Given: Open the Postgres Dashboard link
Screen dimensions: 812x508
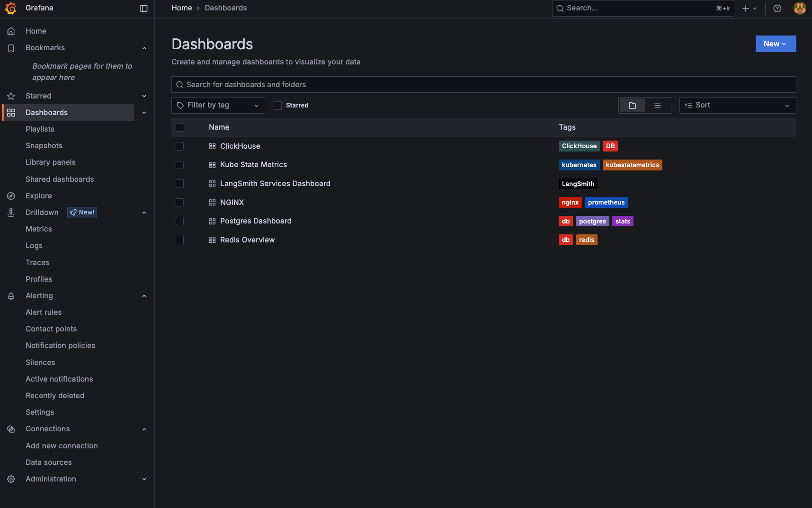Looking at the screenshot, I should coord(256,221).
